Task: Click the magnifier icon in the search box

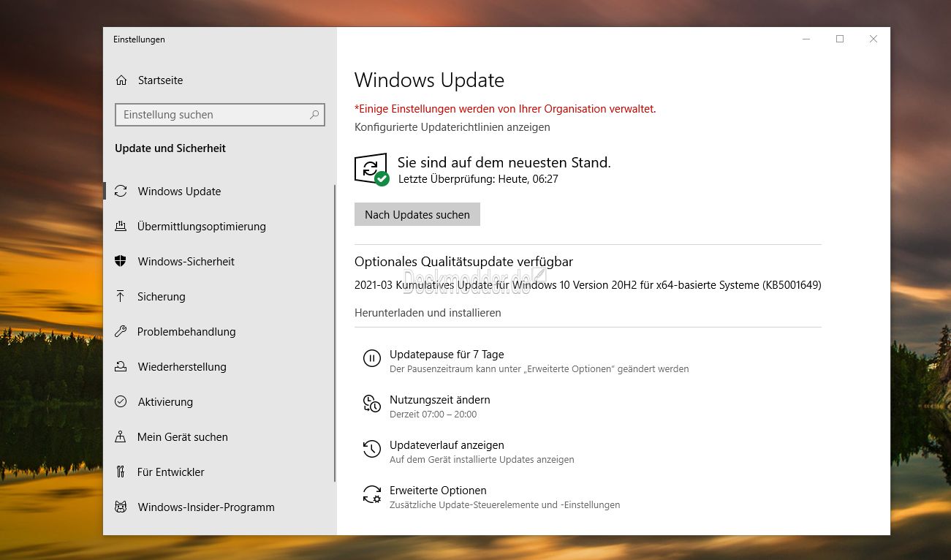Action: click(314, 115)
